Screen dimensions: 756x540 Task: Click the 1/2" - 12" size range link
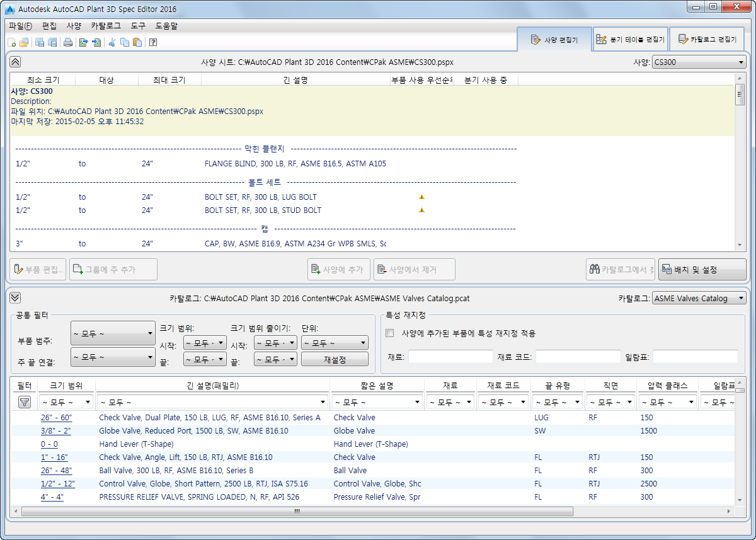pyautogui.click(x=57, y=484)
